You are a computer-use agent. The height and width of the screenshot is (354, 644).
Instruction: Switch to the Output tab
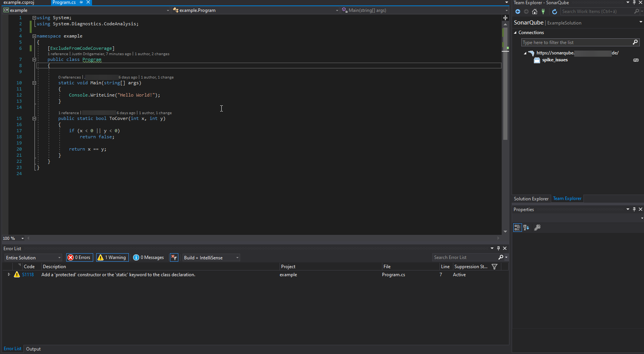coord(33,349)
